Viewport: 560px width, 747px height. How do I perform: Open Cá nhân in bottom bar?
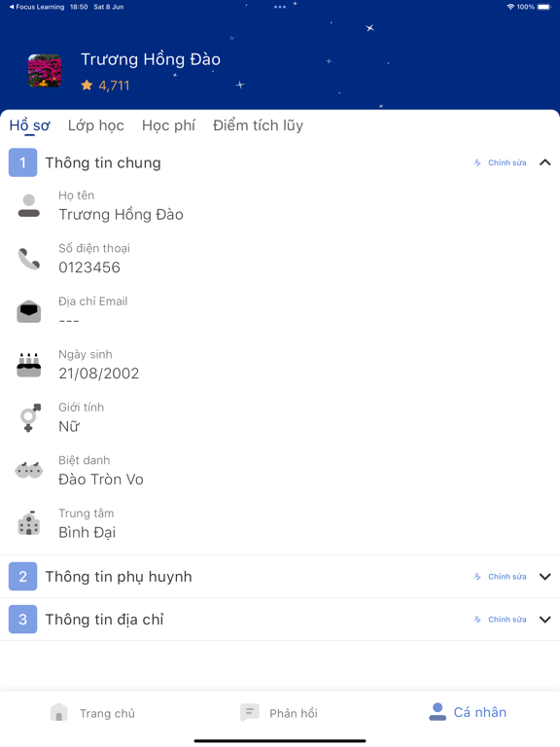tap(468, 712)
